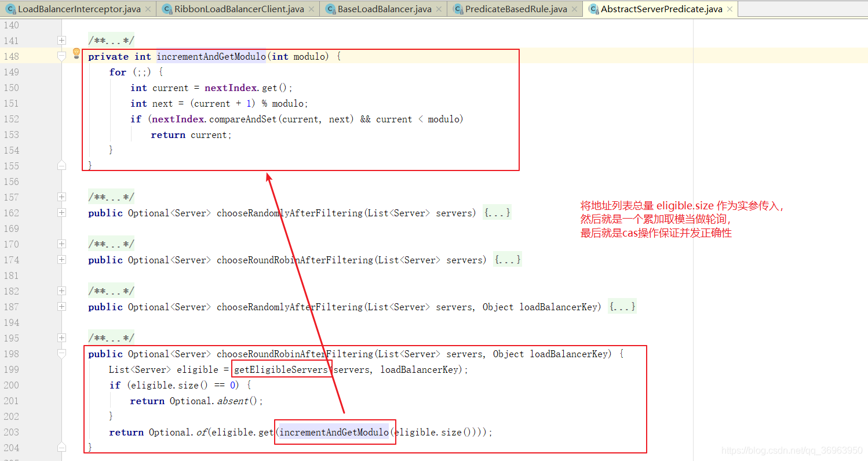Image resolution: width=868 pixels, height=461 pixels.
Task: Click 'return current;' on line 153
Action: pyautogui.click(x=191, y=135)
